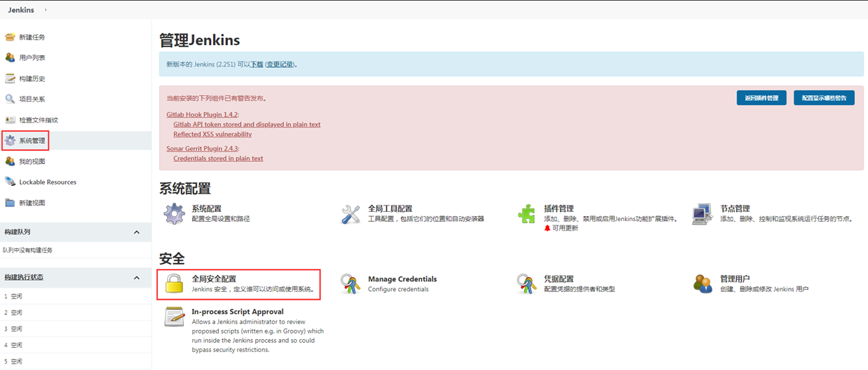Open the 凭据配置 link
This screenshot has width=868, height=370.
pyautogui.click(x=559, y=278)
